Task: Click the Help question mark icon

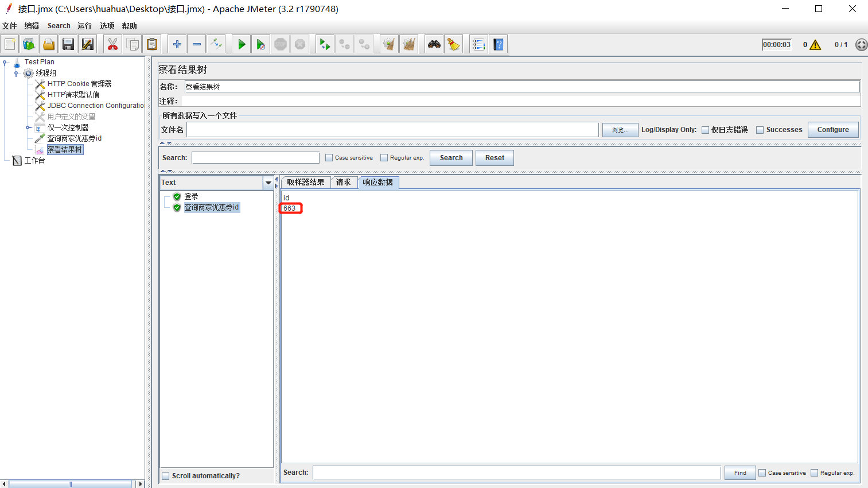Action: pos(499,44)
